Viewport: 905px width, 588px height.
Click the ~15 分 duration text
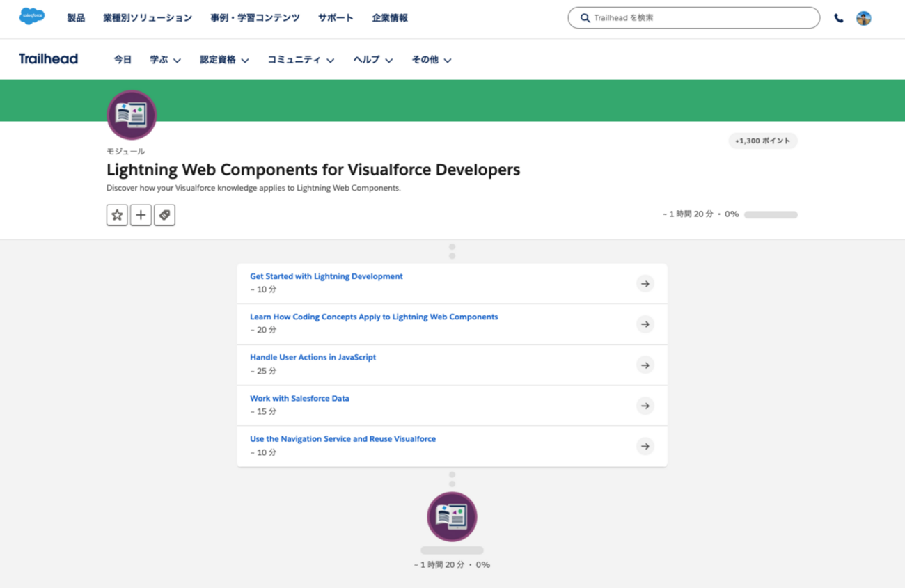(263, 412)
